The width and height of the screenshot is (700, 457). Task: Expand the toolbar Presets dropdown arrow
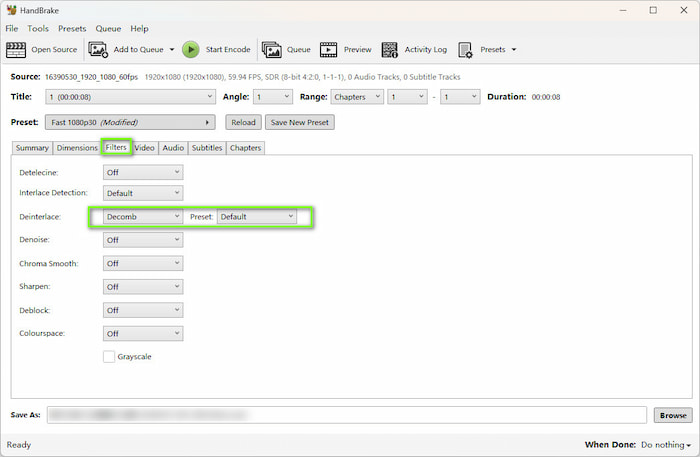(514, 50)
